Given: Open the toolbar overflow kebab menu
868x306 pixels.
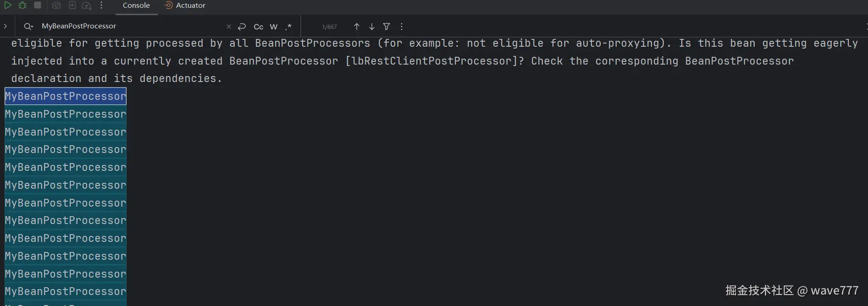Looking at the screenshot, I should (x=101, y=5).
